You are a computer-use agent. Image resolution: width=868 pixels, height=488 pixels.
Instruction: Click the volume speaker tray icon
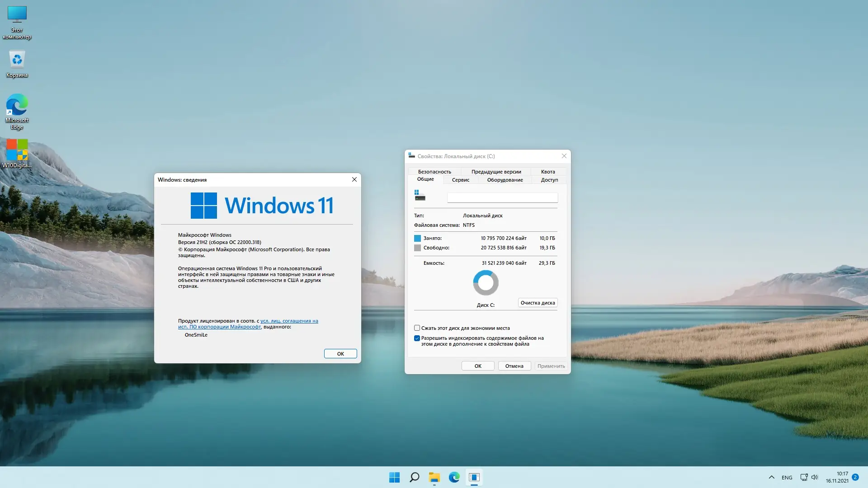pyautogui.click(x=815, y=477)
